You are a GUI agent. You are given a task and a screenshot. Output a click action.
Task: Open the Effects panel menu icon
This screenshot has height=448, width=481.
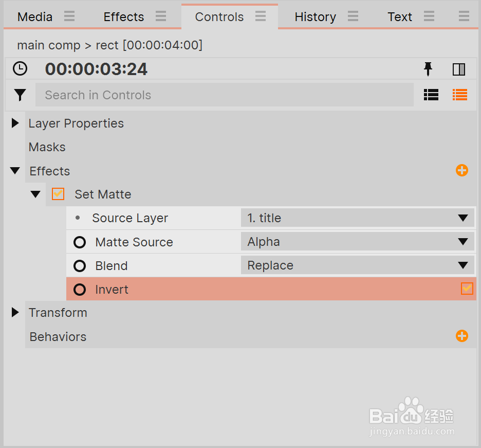click(161, 16)
